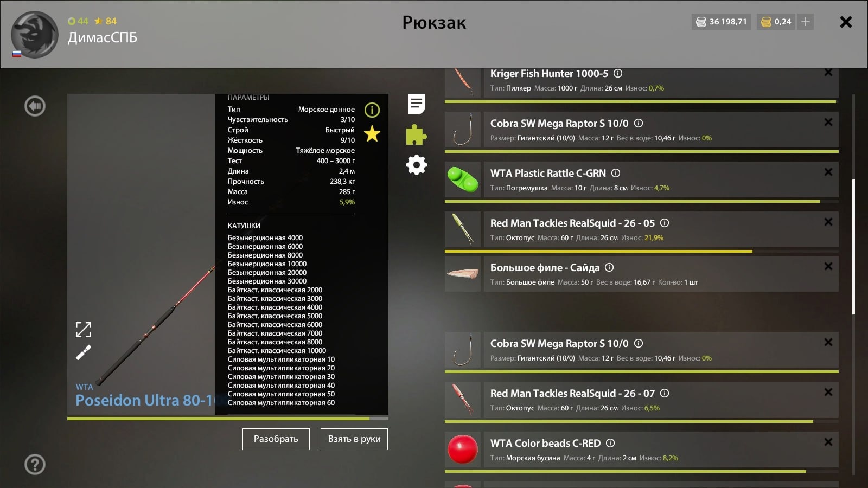868x488 pixels.
Task: Click the Износ 5,9% value
Action: (x=347, y=202)
